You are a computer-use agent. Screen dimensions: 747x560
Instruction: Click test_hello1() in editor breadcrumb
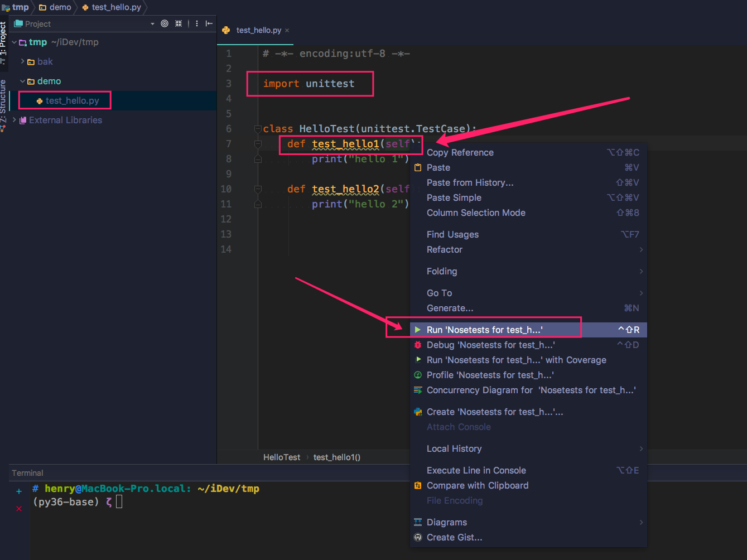[337, 457]
